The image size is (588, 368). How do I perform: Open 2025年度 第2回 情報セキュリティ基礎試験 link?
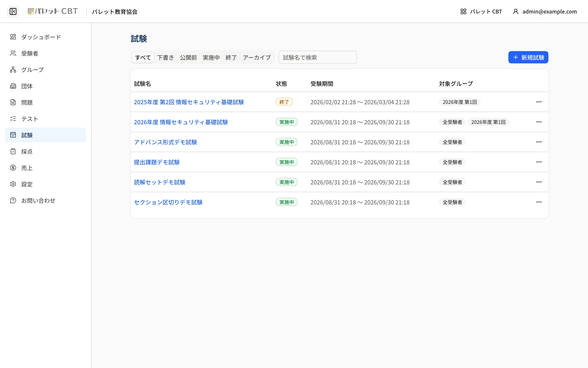click(189, 102)
